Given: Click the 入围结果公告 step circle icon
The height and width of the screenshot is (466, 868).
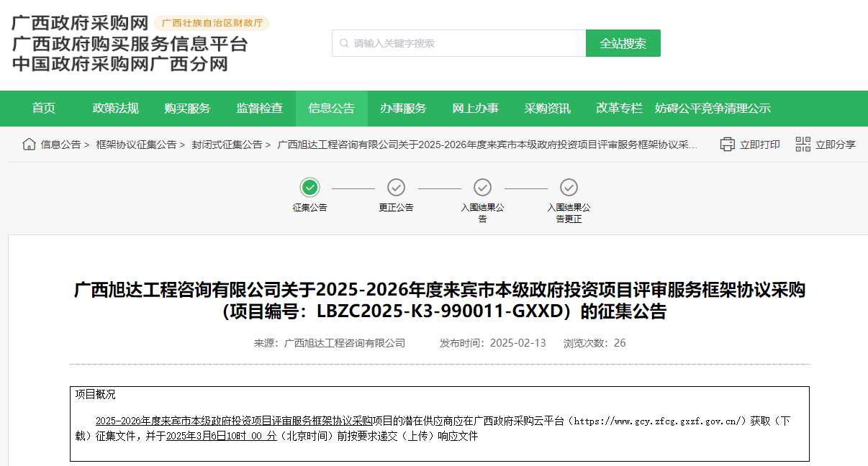Looking at the screenshot, I should point(482,188).
